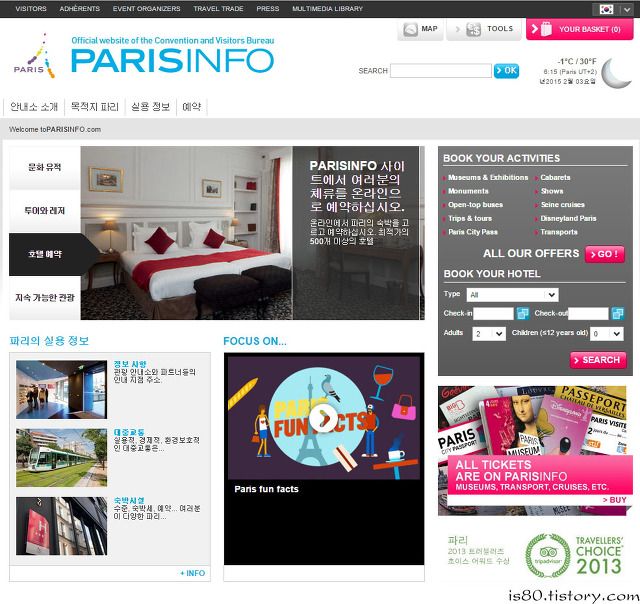Open the Tools calculator icon
This screenshot has width=640, height=604.
pos(473,29)
